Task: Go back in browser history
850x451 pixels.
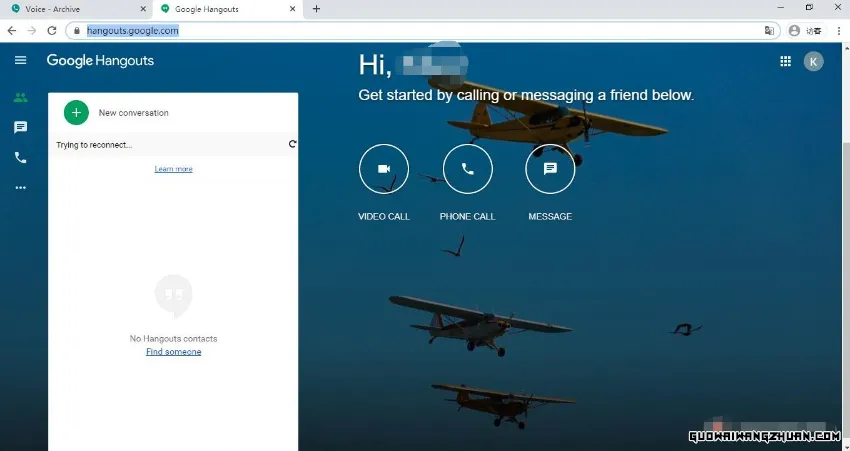Action: tap(12, 31)
